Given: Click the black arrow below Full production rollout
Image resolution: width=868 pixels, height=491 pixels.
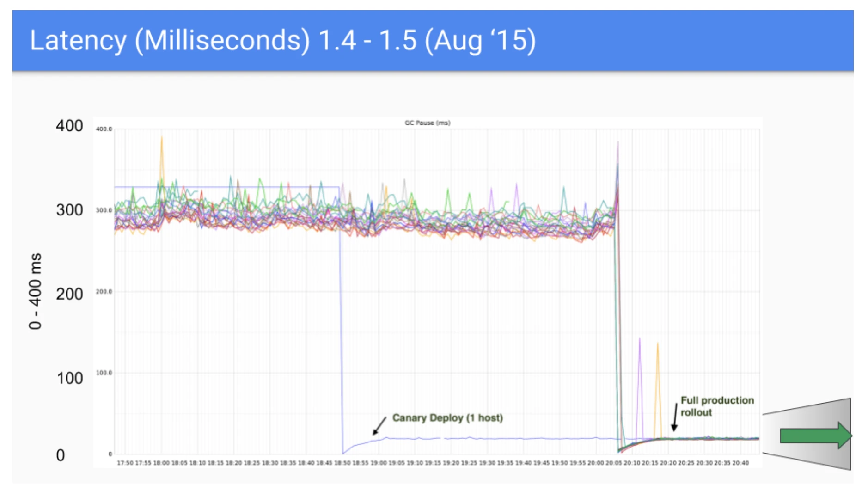Looking at the screenshot, I should (x=675, y=417).
